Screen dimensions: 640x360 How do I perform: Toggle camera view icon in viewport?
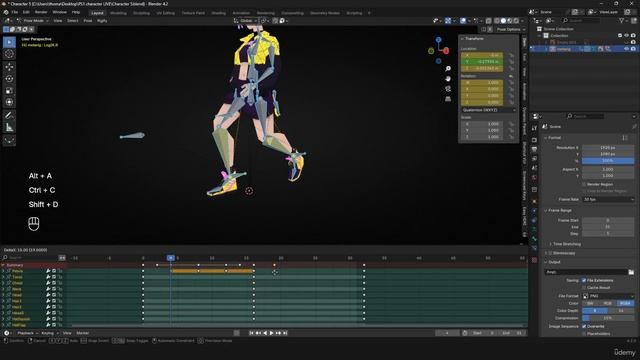(448, 89)
